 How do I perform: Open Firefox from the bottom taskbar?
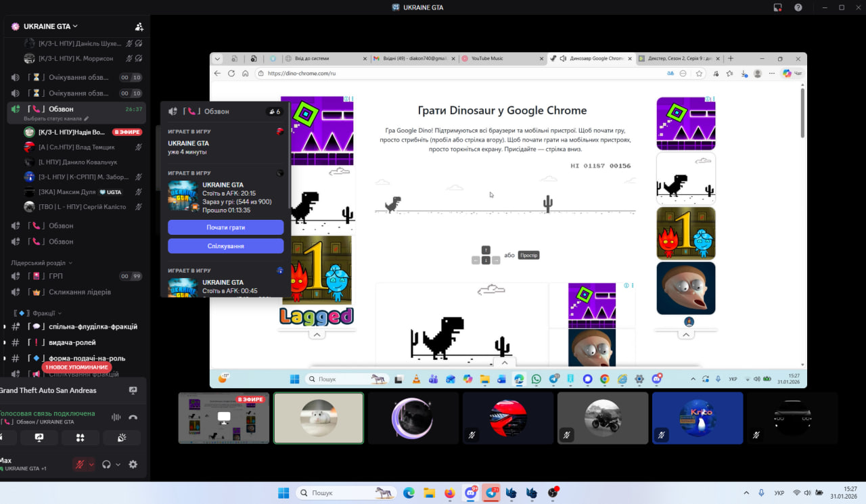click(450, 492)
